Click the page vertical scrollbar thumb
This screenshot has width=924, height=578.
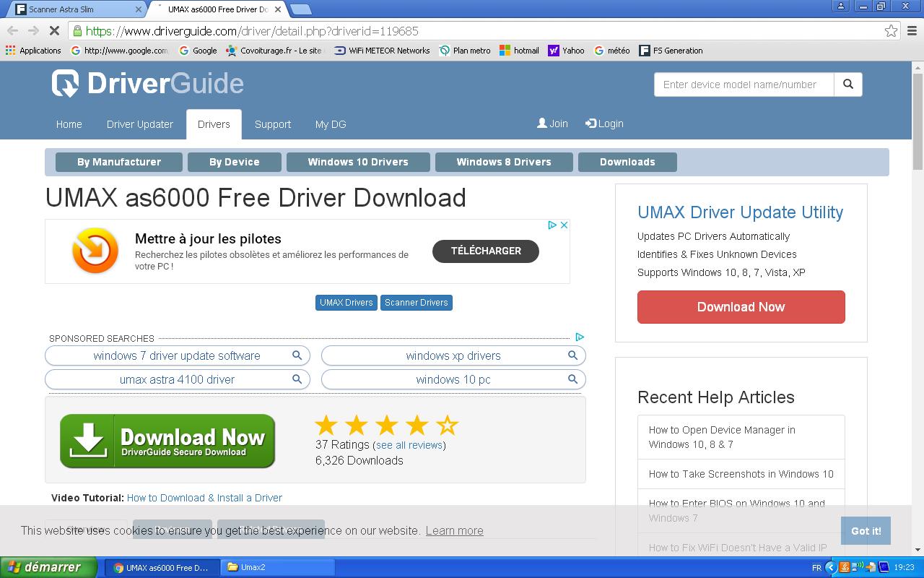click(918, 121)
